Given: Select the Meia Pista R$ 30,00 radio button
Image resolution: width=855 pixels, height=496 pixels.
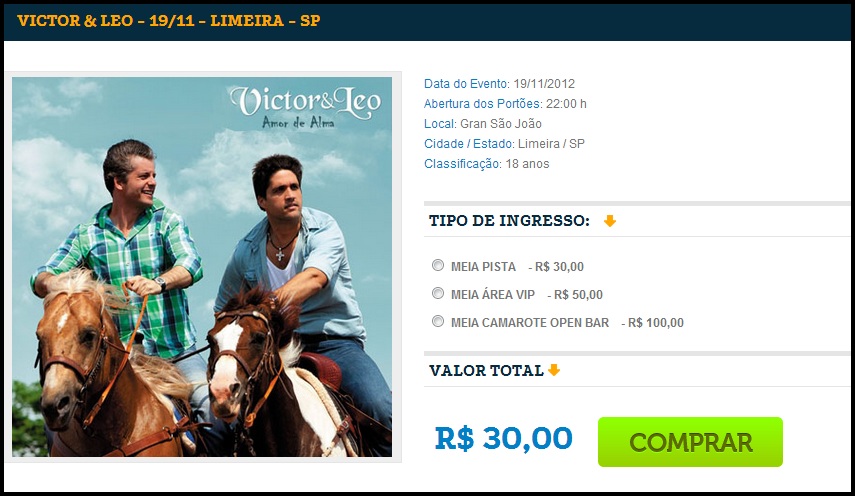Looking at the screenshot, I should coord(438,265).
